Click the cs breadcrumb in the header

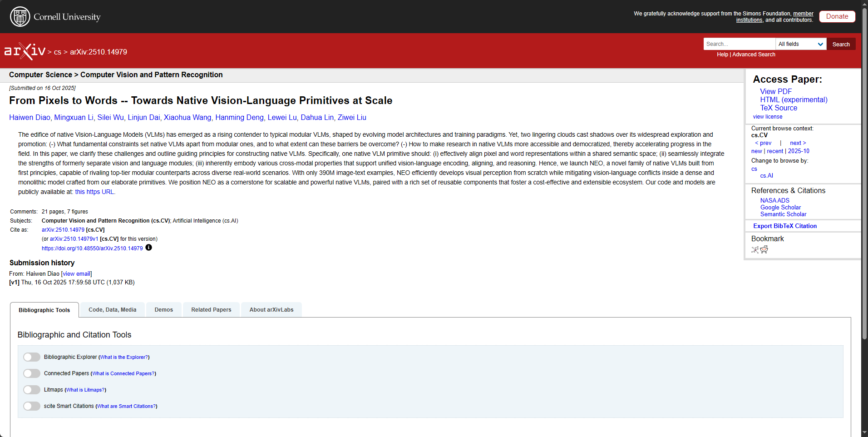(58, 52)
